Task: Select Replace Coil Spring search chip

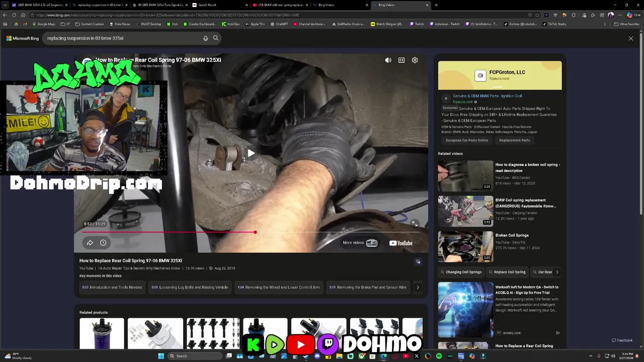Action: (507, 272)
